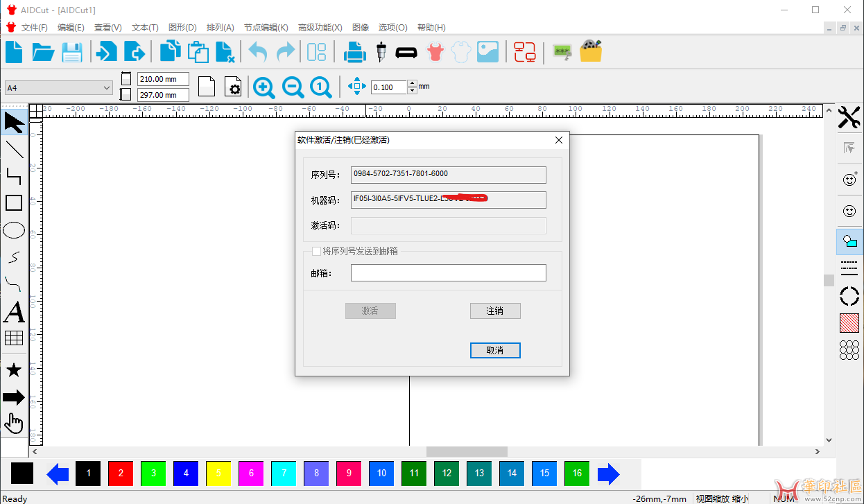Click the Print icon
Viewport: 864px width, 504px height.
355,52
